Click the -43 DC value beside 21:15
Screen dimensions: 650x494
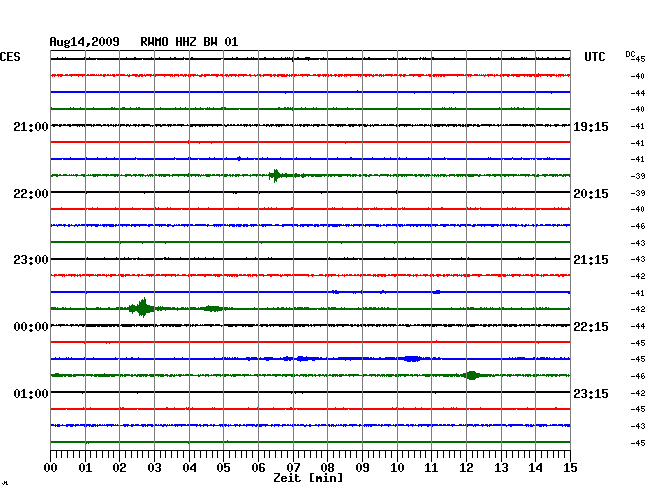click(638, 259)
